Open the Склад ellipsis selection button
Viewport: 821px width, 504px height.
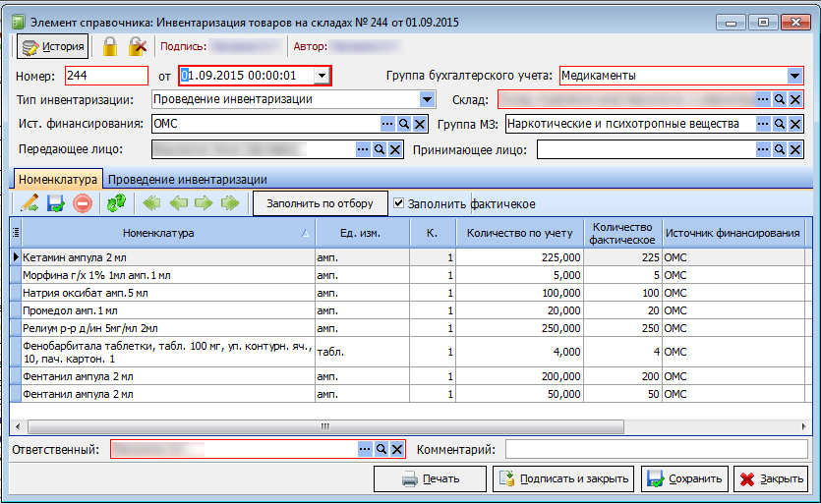[763, 99]
